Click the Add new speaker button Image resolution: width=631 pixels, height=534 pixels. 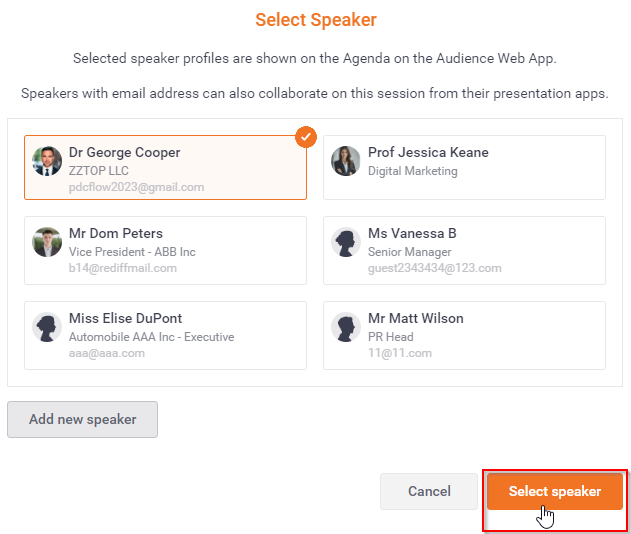[x=82, y=419]
